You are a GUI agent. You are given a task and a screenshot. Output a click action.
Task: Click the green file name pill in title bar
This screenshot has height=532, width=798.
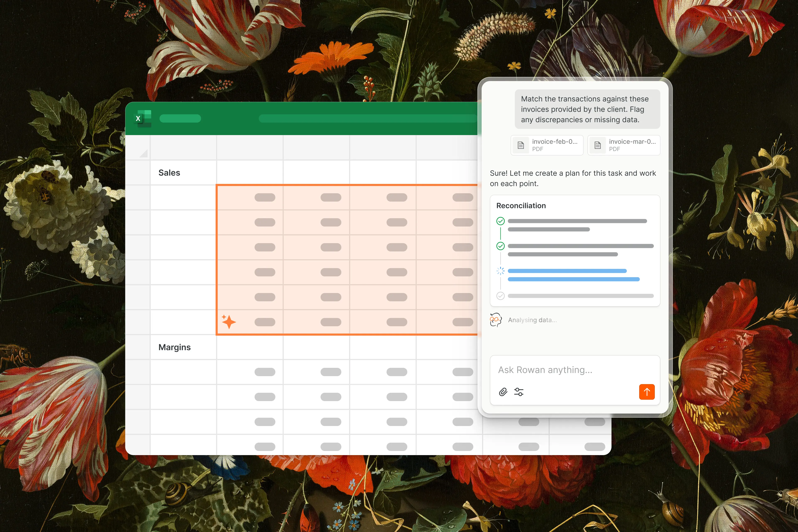[180, 118]
